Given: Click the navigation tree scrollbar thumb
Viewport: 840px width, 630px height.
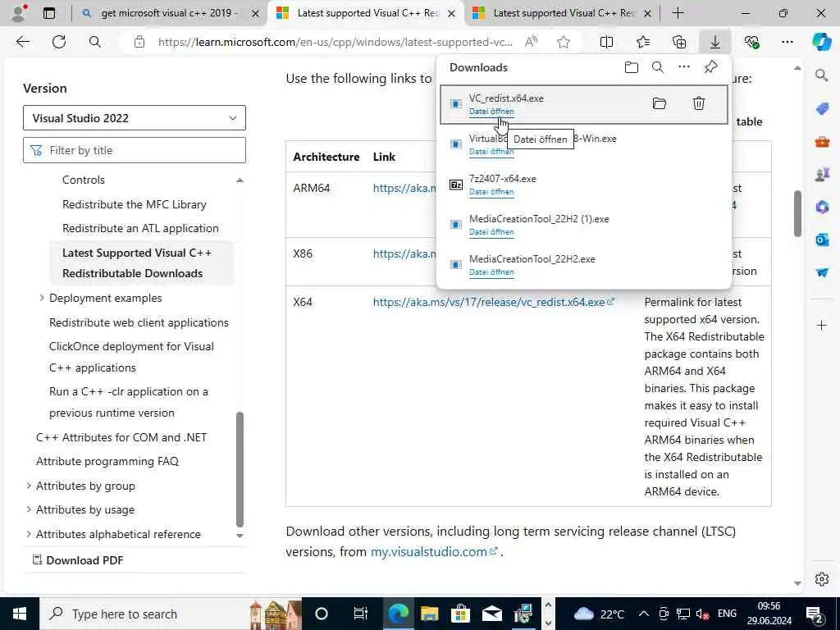Looking at the screenshot, I should [x=240, y=469].
